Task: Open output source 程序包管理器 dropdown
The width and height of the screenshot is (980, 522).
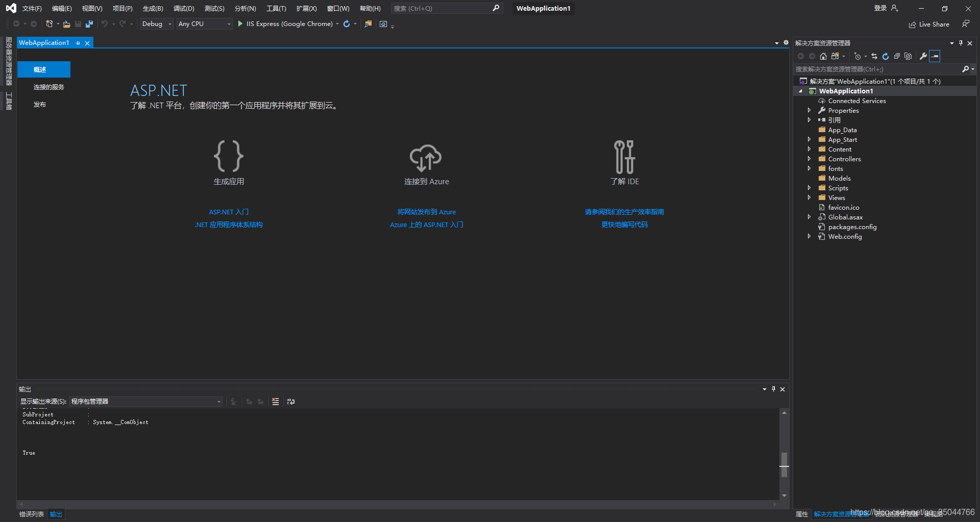Action: tap(146, 402)
